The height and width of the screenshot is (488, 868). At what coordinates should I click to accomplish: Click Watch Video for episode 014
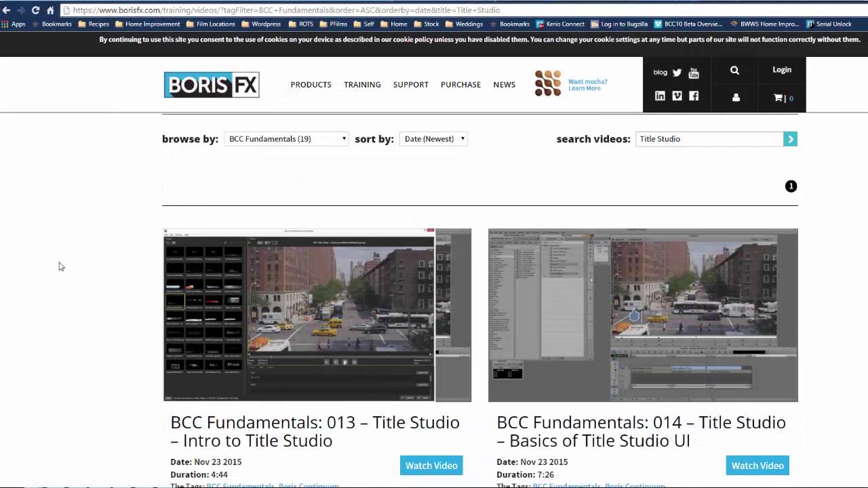point(757,466)
